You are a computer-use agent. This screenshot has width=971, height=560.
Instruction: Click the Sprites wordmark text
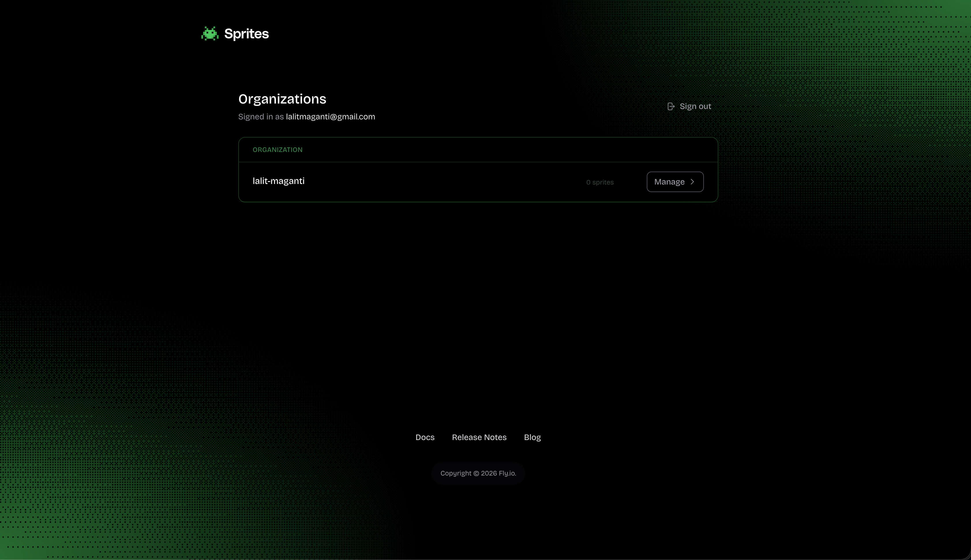[246, 34]
